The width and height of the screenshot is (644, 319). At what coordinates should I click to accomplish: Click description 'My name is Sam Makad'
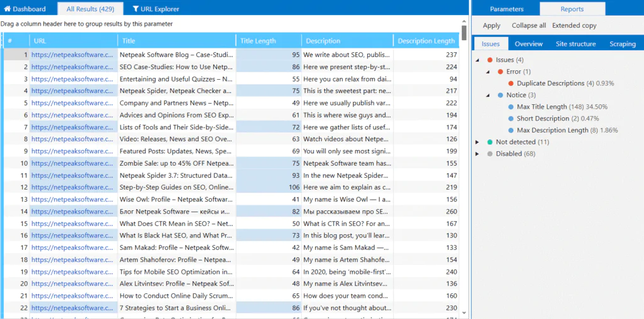[347, 247]
